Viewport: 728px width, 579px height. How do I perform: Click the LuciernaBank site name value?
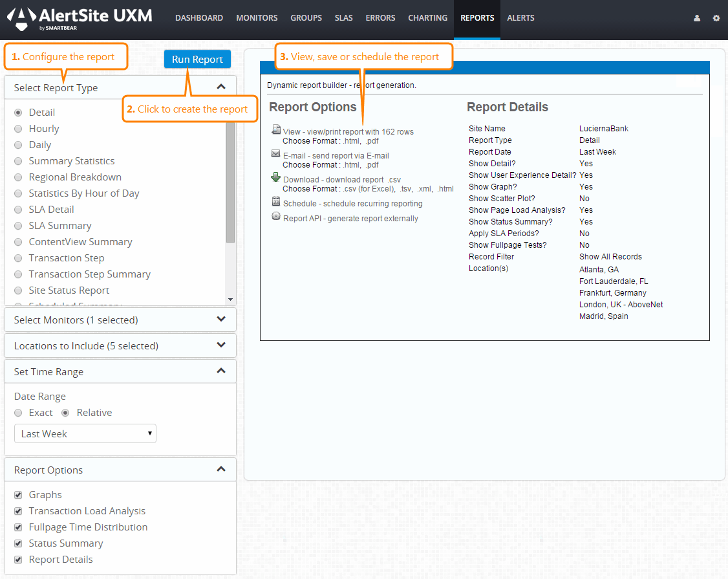(604, 129)
